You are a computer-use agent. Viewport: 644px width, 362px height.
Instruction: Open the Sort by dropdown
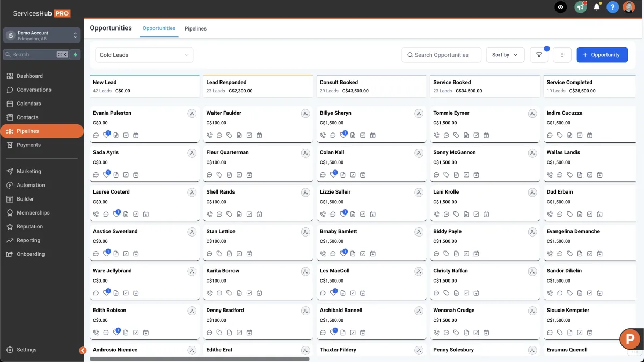(505, 55)
